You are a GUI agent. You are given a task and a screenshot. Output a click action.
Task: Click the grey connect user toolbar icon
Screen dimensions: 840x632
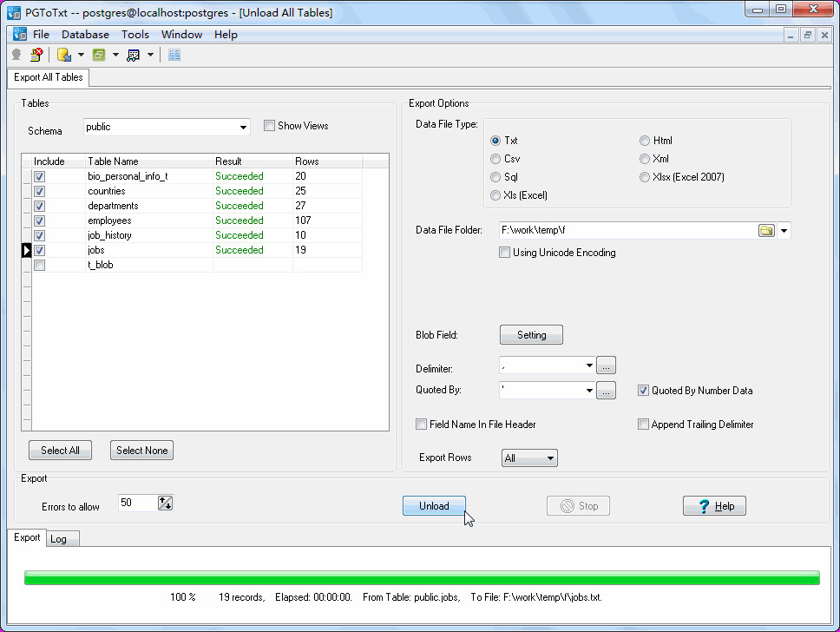coord(16,55)
